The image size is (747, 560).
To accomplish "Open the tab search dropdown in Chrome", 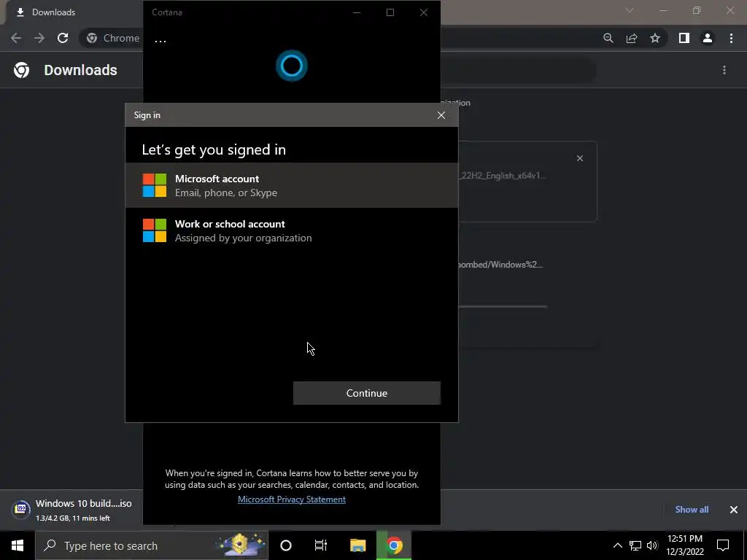I will (630, 10).
